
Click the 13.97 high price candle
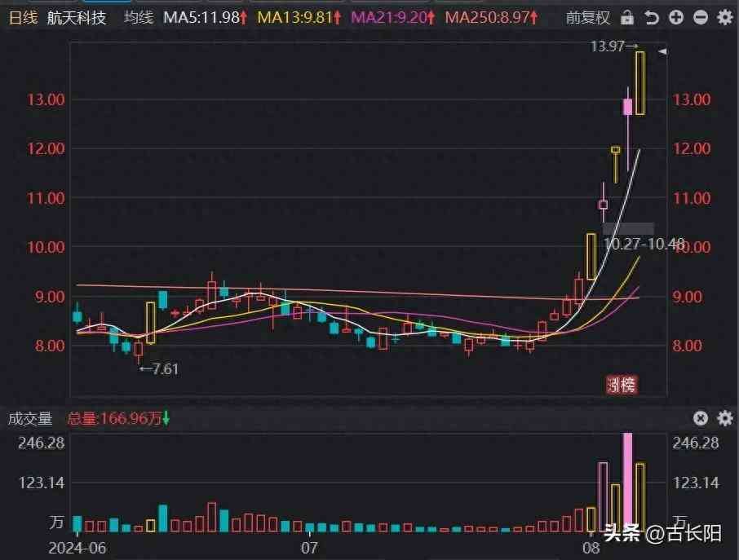click(x=640, y=82)
